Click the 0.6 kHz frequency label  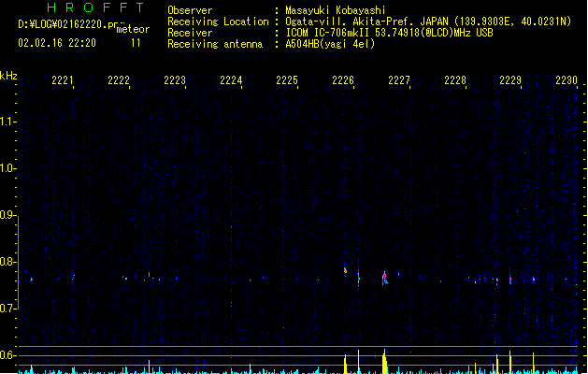pyautogui.click(x=7, y=355)
